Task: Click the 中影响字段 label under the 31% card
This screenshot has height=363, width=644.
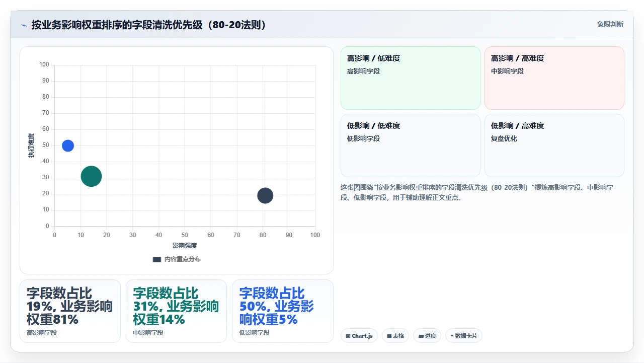Action: tap(148, 333)
